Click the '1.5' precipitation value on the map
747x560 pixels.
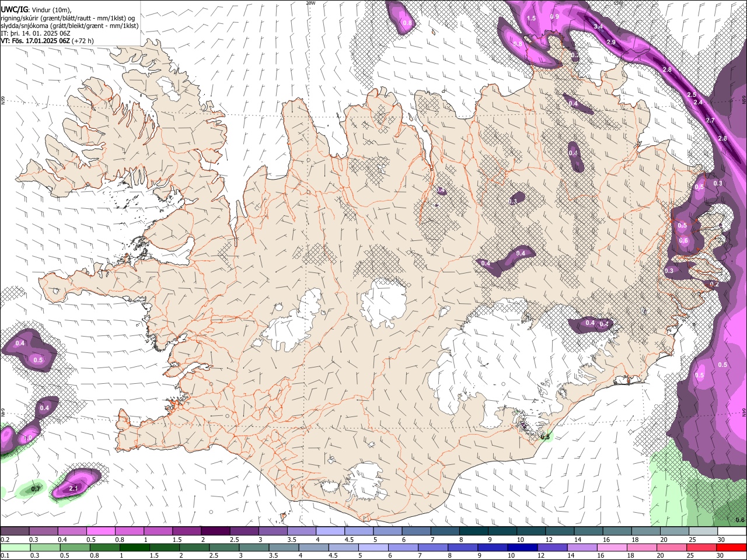coord(531,19)
